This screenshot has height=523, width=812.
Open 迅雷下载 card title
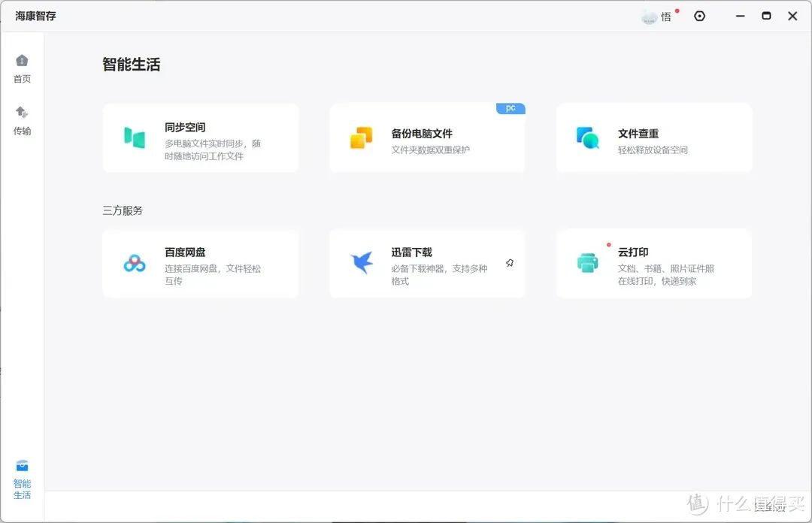point(412,252)
